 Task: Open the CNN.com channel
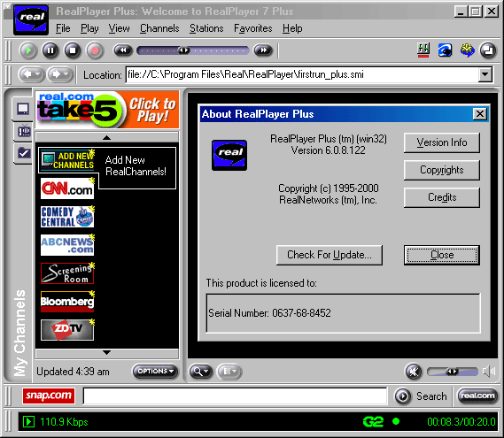point(67,188)
